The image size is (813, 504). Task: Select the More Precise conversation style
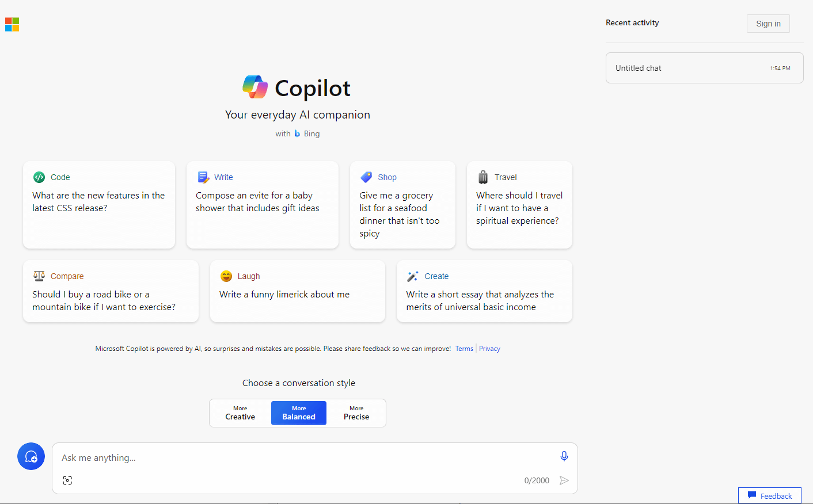(356, 413)
